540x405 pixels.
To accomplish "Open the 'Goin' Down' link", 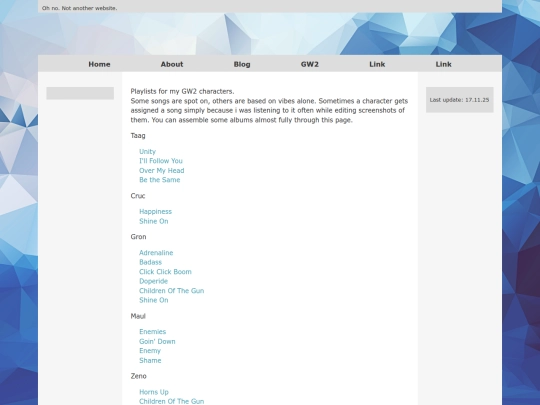I will (x=157, y=341).
